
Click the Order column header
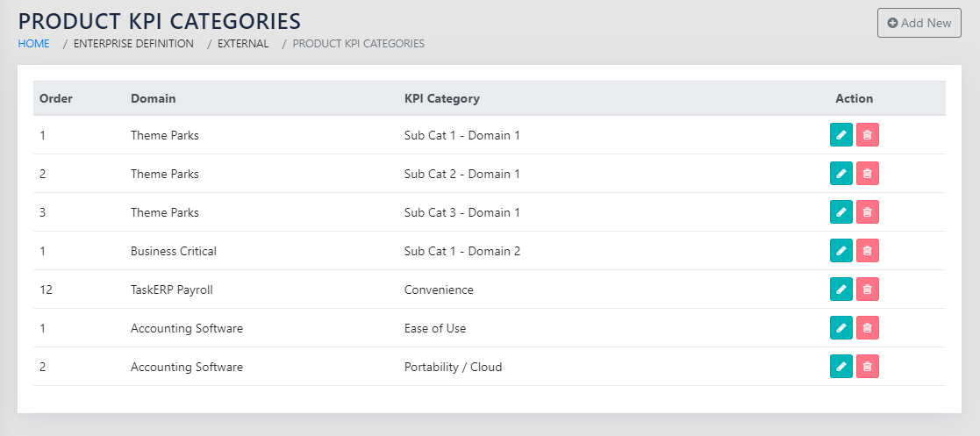coord(56,98)
